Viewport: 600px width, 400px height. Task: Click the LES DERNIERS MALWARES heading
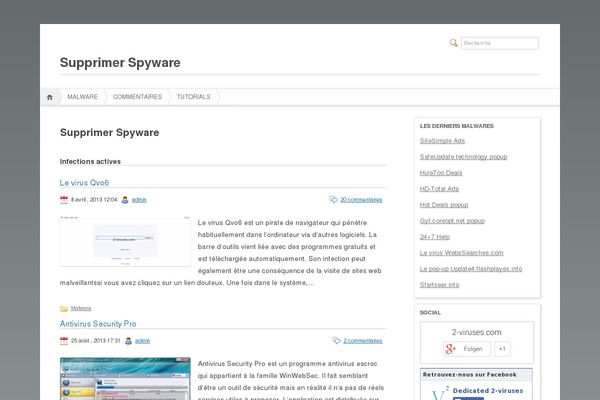pos(457,126)
